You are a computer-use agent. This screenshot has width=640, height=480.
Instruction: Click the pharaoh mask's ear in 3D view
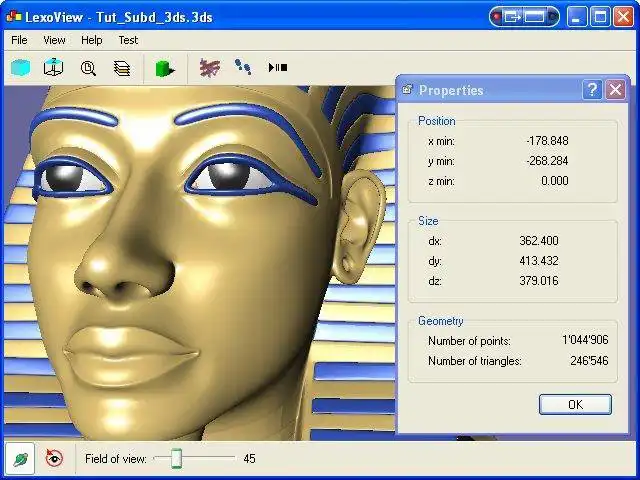(x=359, y=229)
